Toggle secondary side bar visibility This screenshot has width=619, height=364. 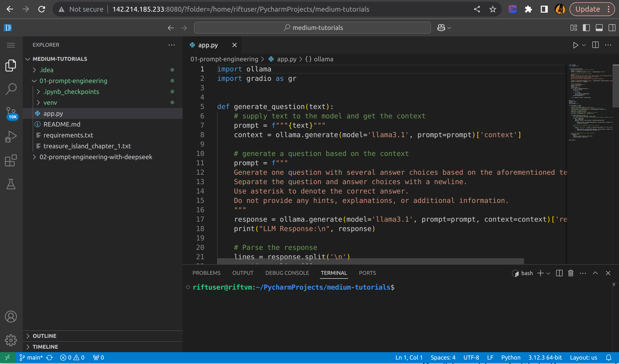[612, 28]
